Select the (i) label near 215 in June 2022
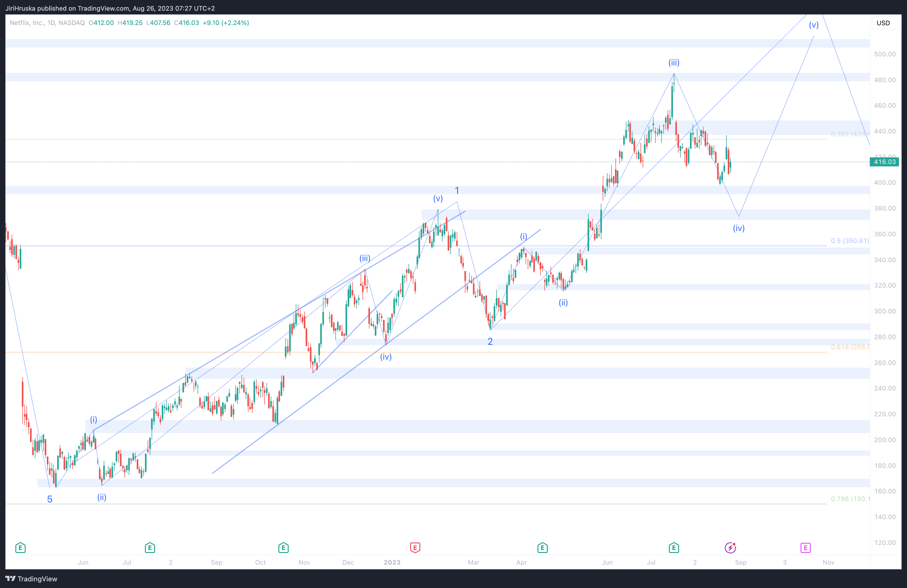The image size is (907, 588). tap(93, 420)
